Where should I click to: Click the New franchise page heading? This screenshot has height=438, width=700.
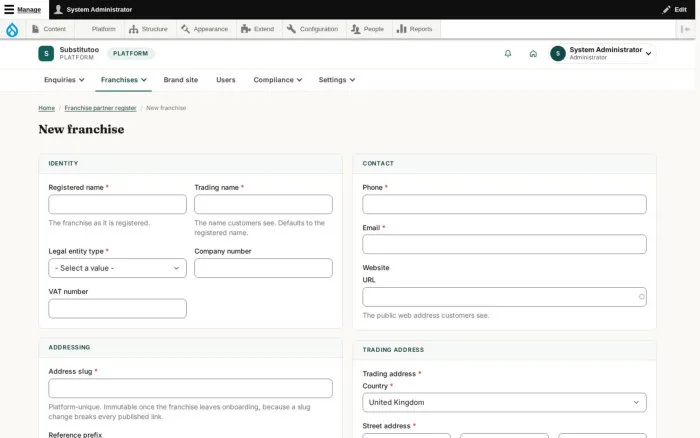81,129
